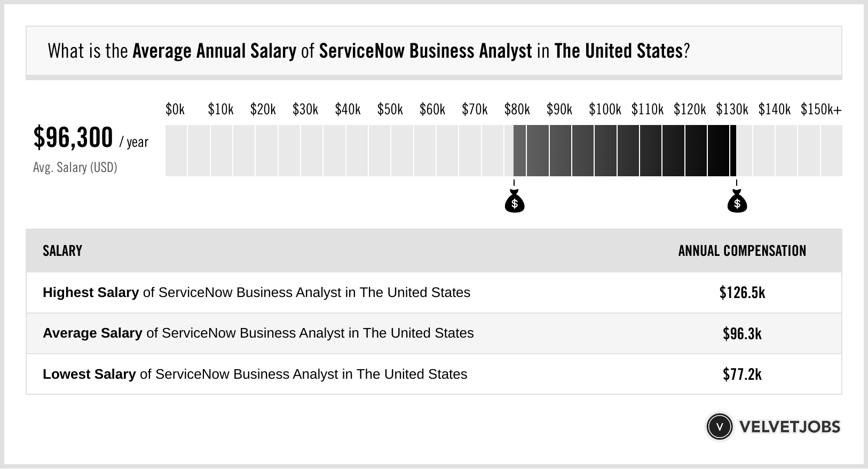Viewport: 868px width, 469px height.
Task: Click the $0k scale label
Action: tap(175, 110)
